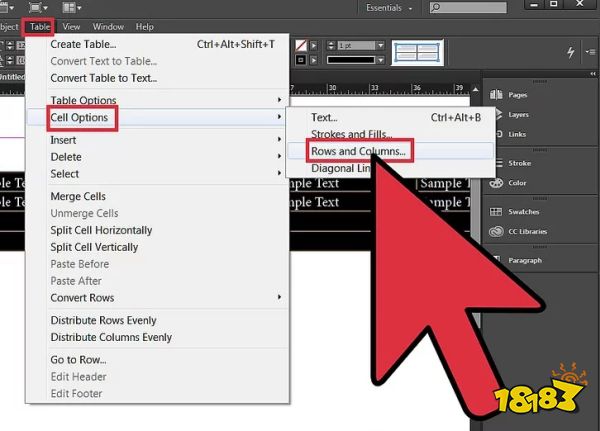Select Merge Cells menu entry

coord(78,197)
